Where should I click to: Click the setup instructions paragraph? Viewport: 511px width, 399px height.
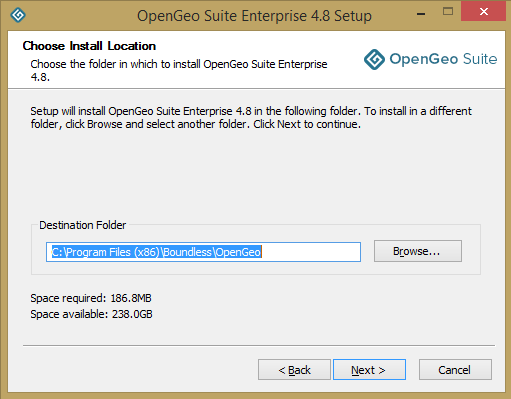(251, 117)
